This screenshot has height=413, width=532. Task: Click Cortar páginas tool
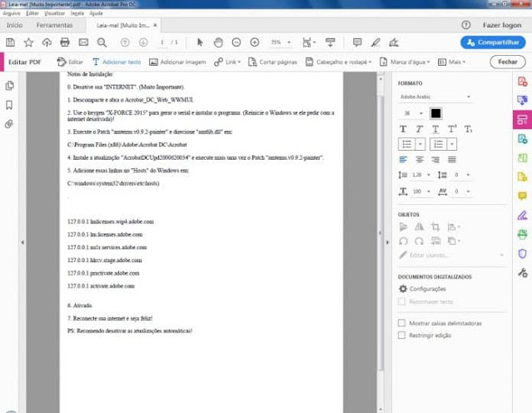[x=272, y=62]
